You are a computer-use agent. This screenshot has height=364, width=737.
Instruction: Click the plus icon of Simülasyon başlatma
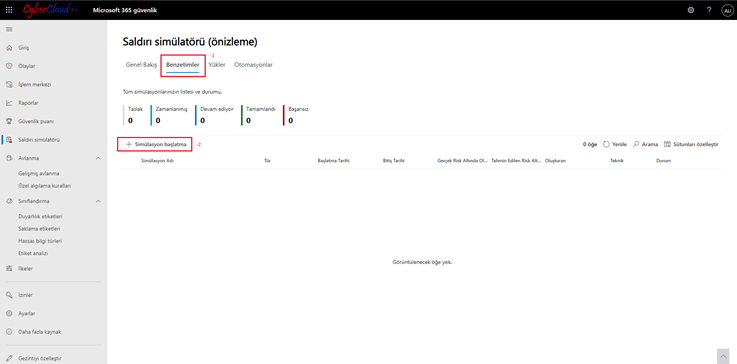point(128,144)
